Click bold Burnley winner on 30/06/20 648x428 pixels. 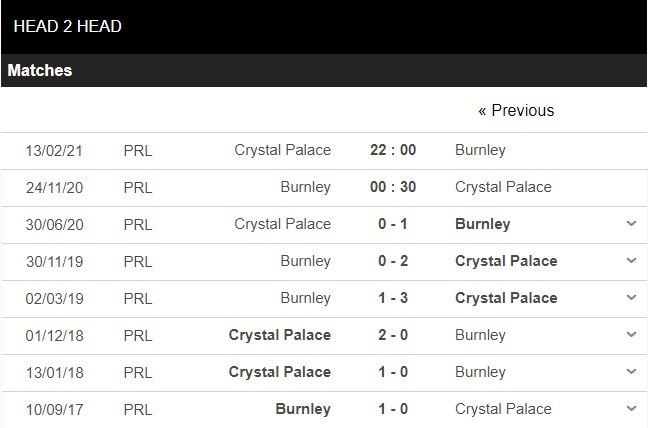[482, 224]
